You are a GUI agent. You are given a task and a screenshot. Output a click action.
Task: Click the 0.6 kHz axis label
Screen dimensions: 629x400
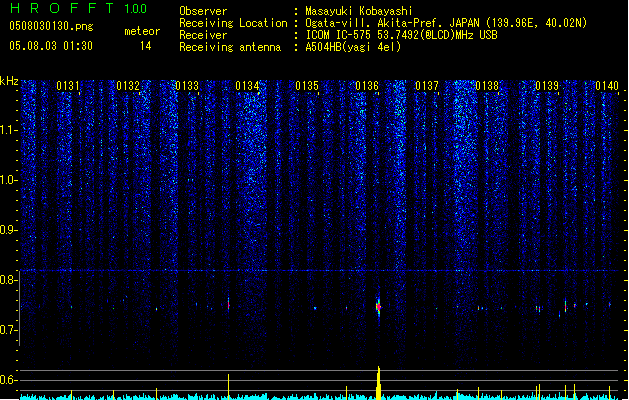8,380
